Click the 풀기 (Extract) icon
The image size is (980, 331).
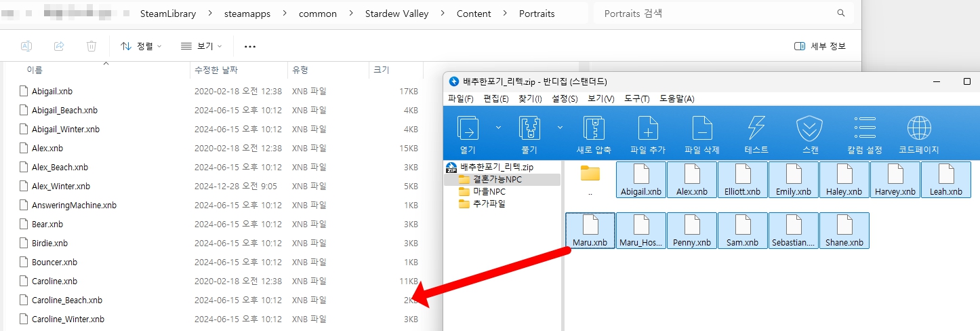click(528, 128)
